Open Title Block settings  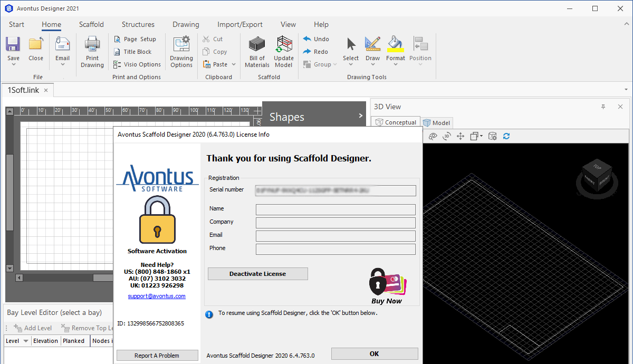pos(133,52)
